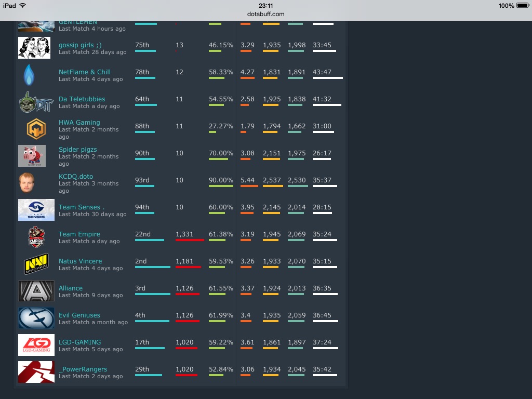Viewport: 532px width, 399px height.
Task: Open the HWA Gaming hexagon logo
Action: pyautogui.click(x=36, y=129)
